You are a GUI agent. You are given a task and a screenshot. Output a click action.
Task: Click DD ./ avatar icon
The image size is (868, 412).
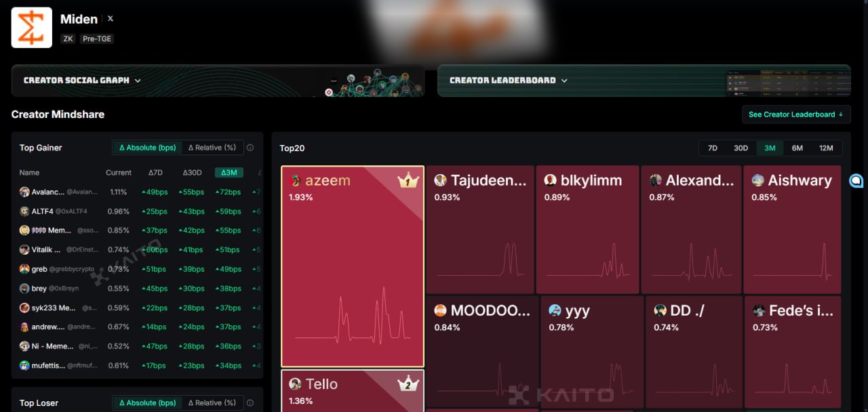(660, 310)
